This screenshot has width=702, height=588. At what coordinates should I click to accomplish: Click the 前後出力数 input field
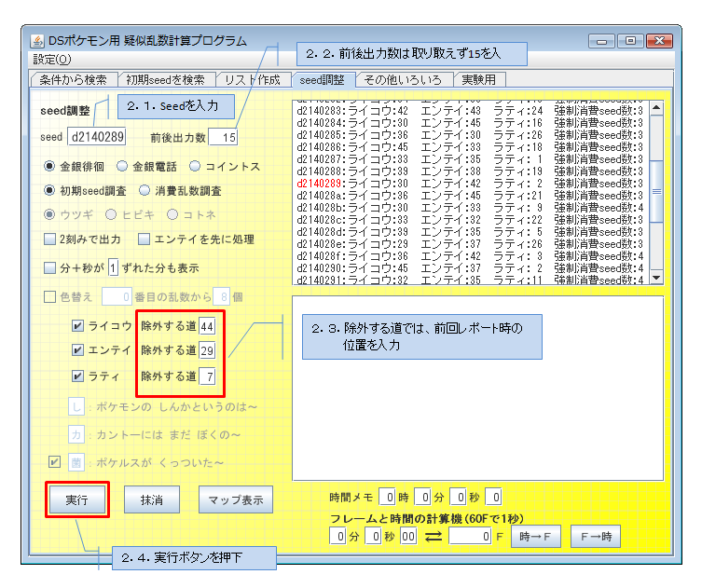(x=223, y=137)
